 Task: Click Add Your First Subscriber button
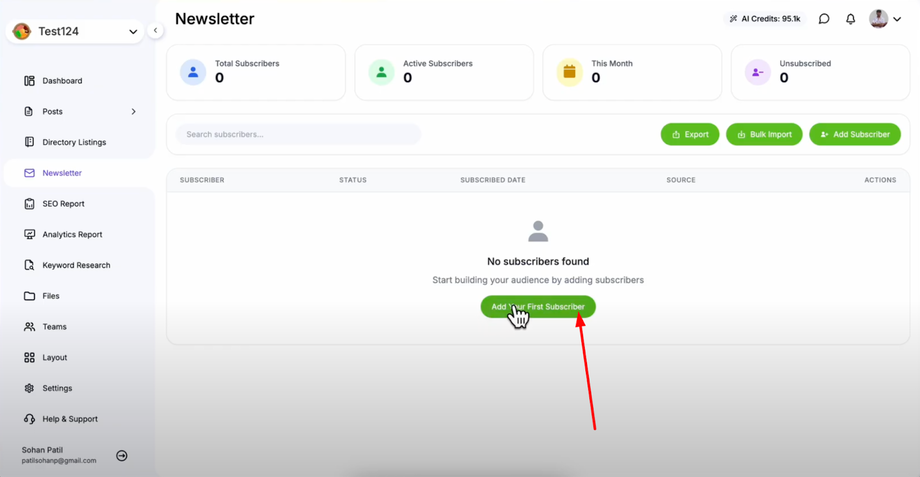coord(538,307)
